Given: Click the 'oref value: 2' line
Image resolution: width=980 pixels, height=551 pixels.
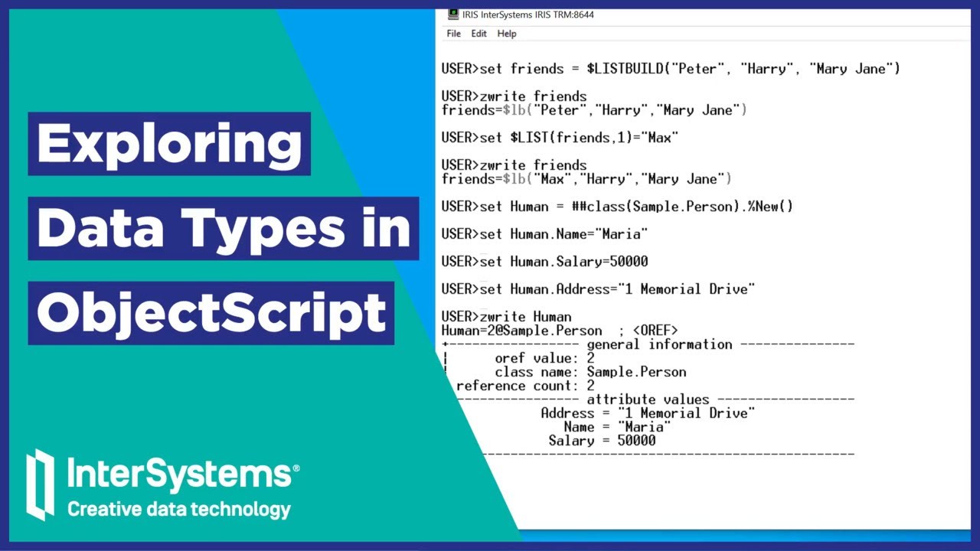Looking at the screenshot, I should pyautogui.click(x=544, y=358).
